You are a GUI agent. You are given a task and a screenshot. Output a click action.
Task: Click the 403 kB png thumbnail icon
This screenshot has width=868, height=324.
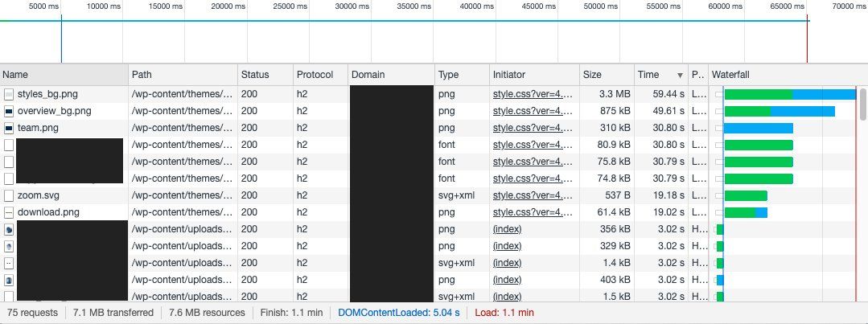(8, 280)
